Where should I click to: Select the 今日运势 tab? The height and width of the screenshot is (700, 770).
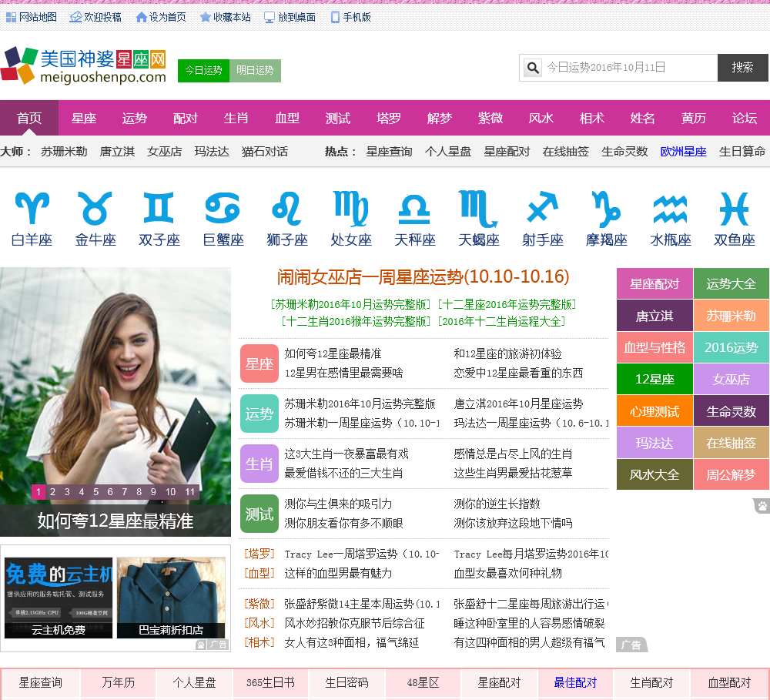(x=203, y=70)
